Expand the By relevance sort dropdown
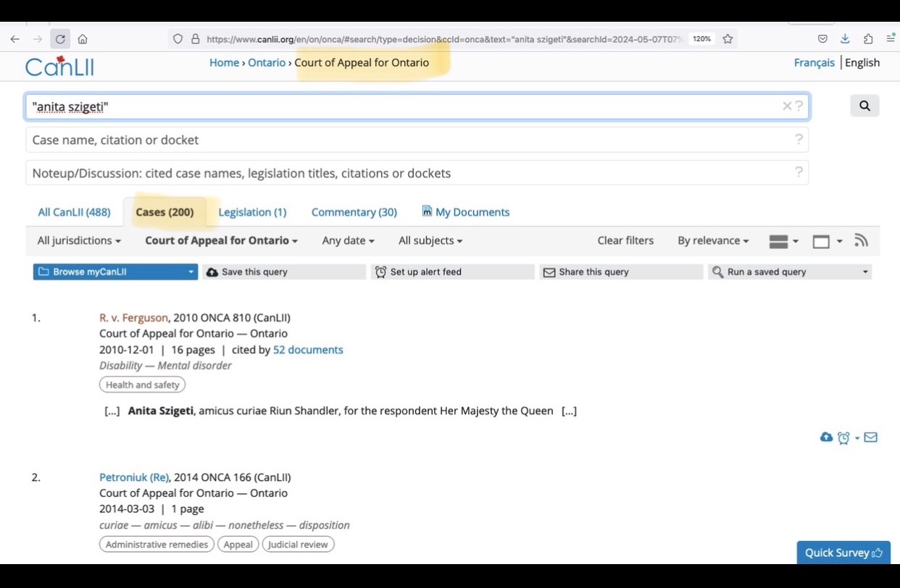The height and width of the screenshot is (588, 900). click(712, 240)
